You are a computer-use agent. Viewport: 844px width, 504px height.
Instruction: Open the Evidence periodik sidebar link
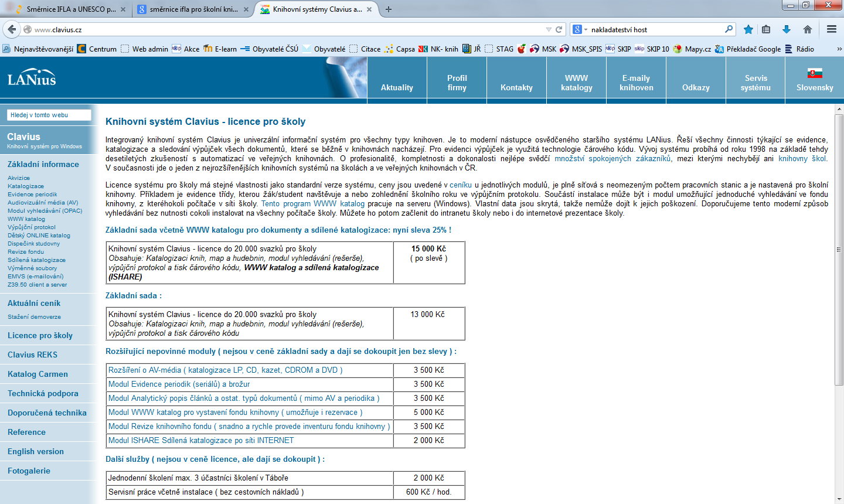[32, 194]
